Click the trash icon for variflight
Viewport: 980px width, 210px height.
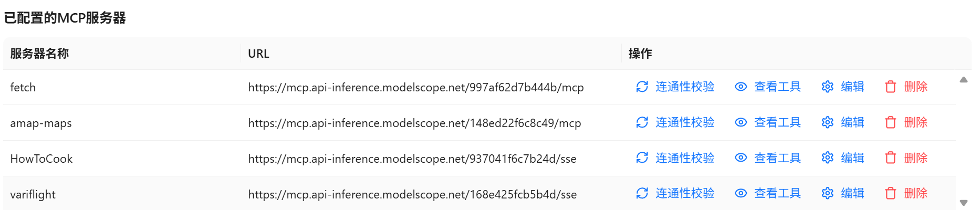point(890,194)
